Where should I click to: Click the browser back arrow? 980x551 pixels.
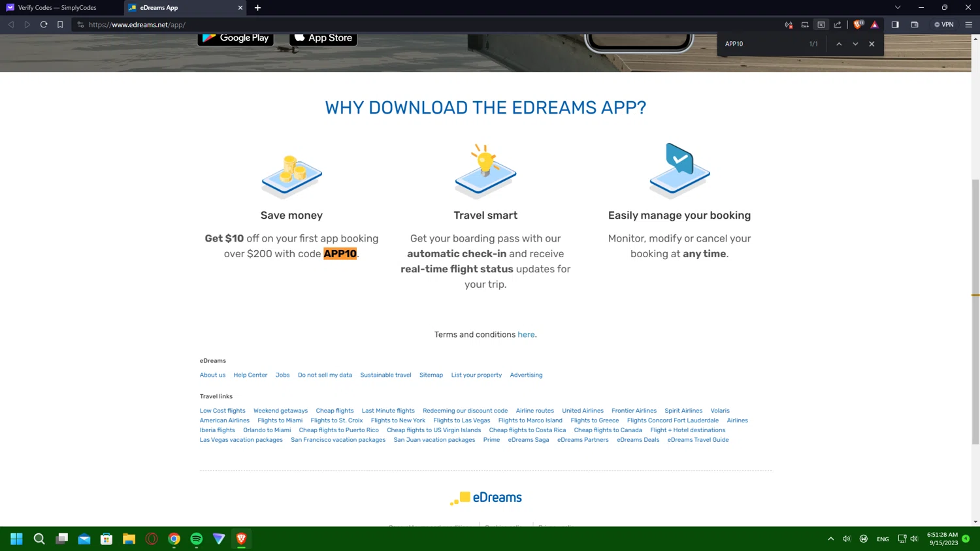click(11, 25)
